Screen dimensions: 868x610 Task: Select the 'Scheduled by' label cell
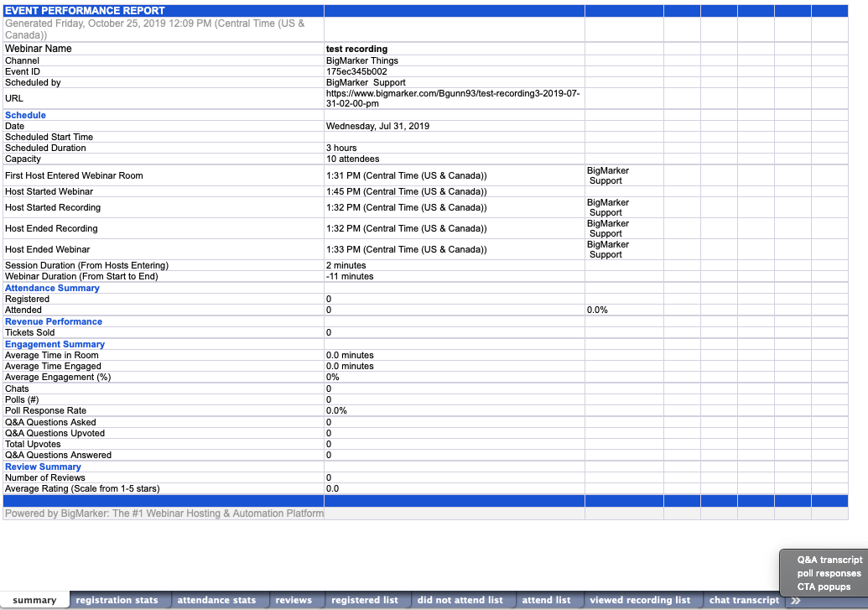click(x=164, y=82)
